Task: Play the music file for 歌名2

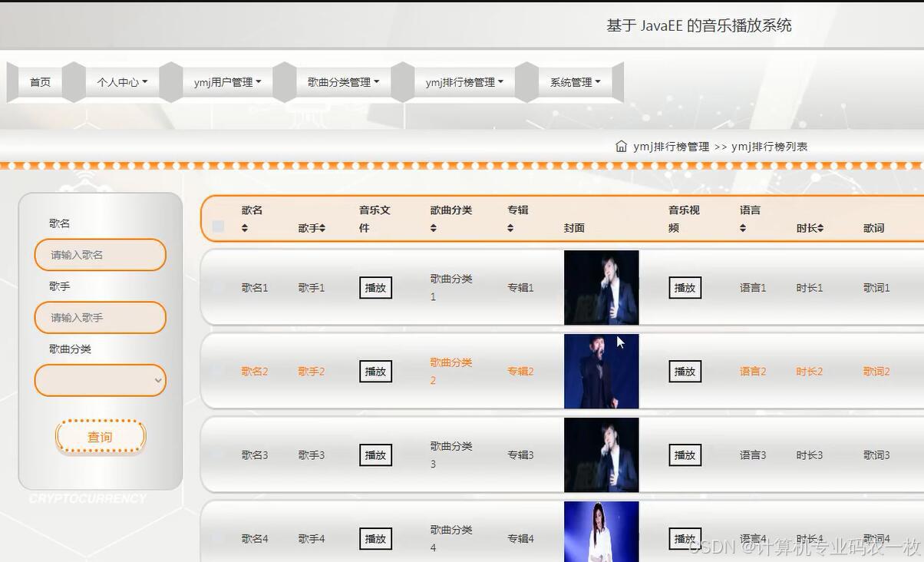Action: pyautogui.click(x=375, y=372)
